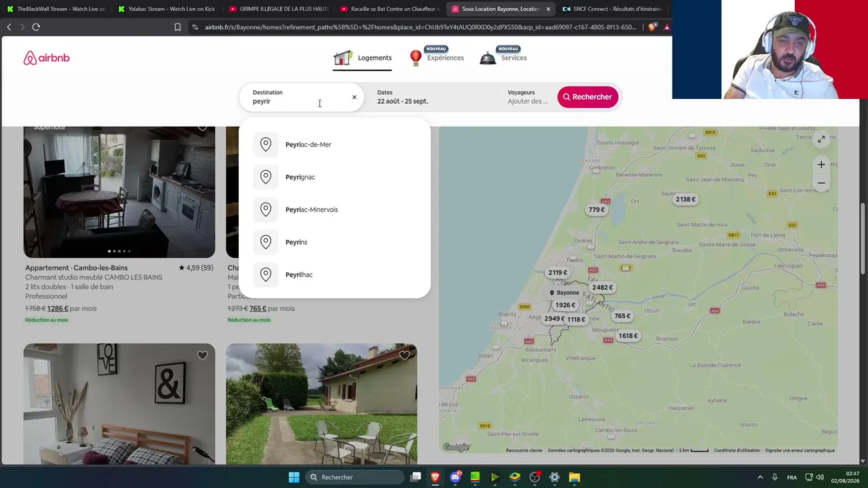Image resolution: width=868 pixels, height=488 pixels.
Task: Bookmark this page
Action: [178, 27]
